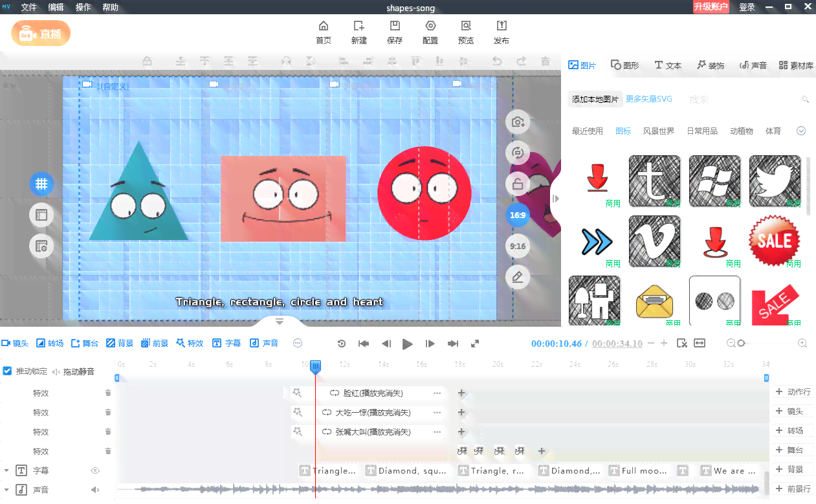Select the 9:16 aspect ratio

click(518, 246)
